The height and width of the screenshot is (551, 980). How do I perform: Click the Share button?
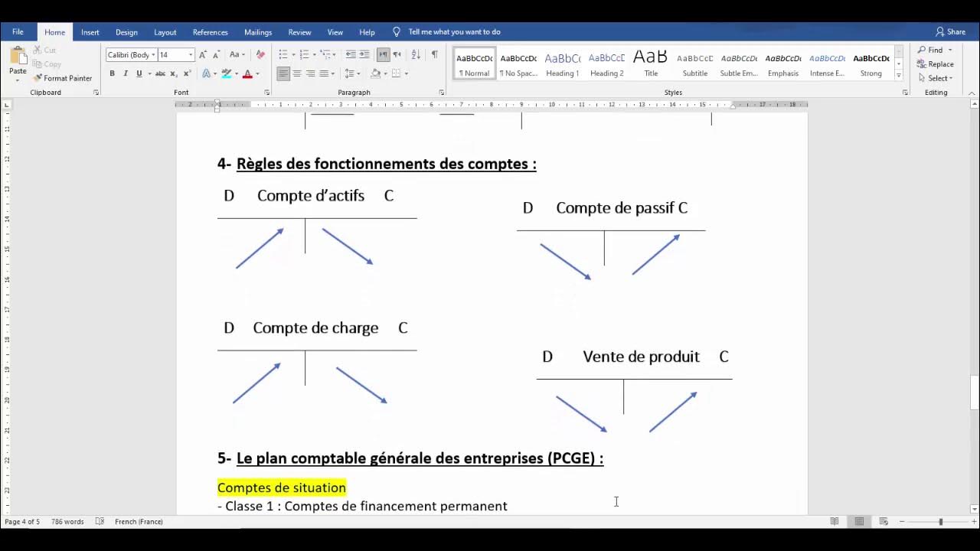(x=950, y=31)
